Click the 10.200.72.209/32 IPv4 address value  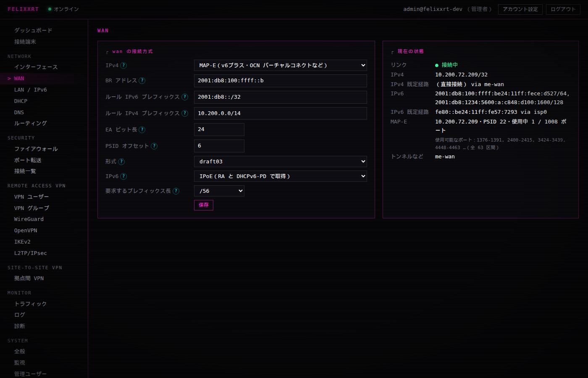click(x=461, y=75)
